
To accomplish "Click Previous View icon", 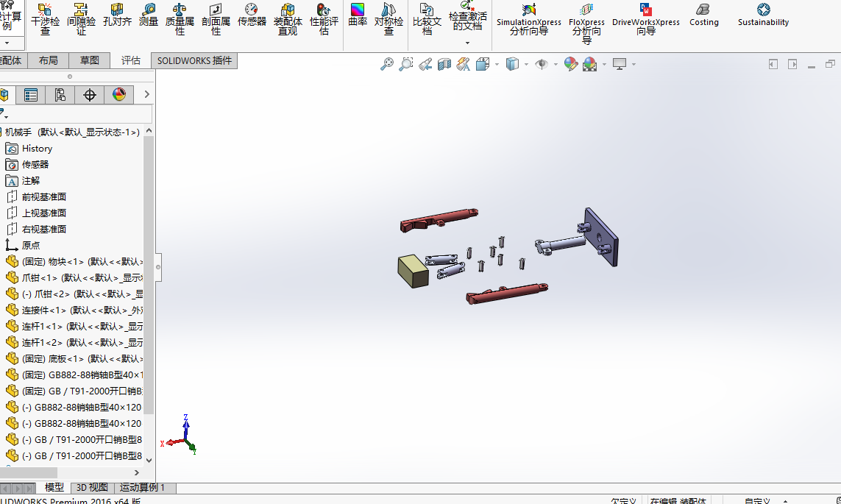I will (425, 64).
